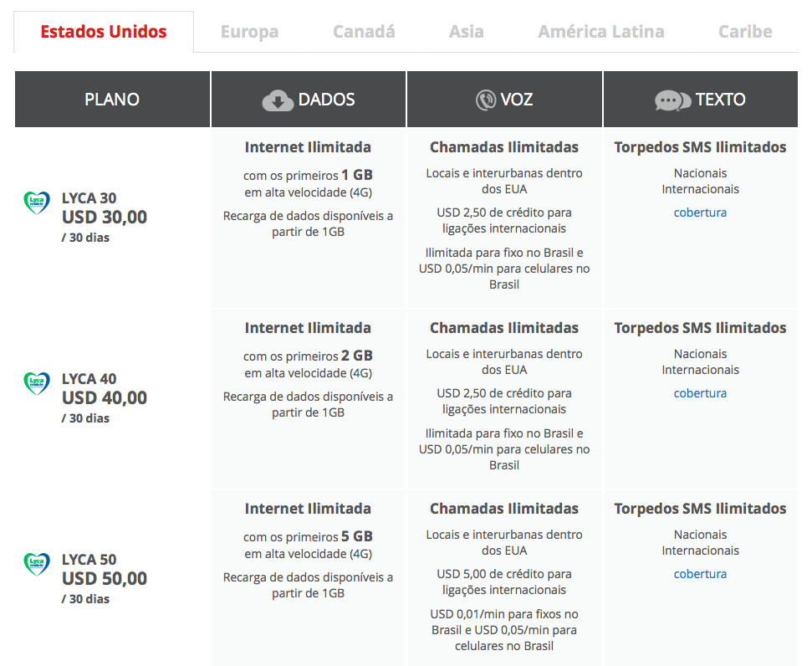This screenshot has height=666, width=812.
Task: Click 'Torpedos SMS Ilimitados' heading in LYCA 50 row
Action: click(x=700, y=509)
